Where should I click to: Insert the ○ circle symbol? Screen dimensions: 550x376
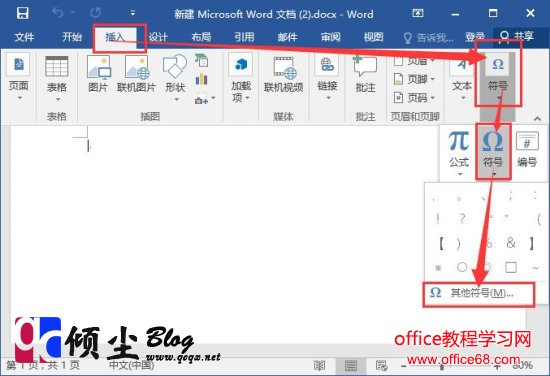click(462, 267)
